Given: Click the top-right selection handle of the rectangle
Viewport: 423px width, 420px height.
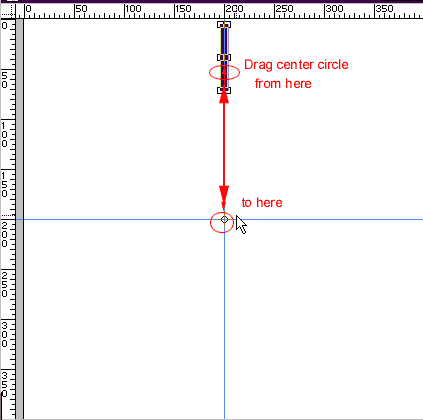Looking at the screenshot, I should [x=228, y=24].
